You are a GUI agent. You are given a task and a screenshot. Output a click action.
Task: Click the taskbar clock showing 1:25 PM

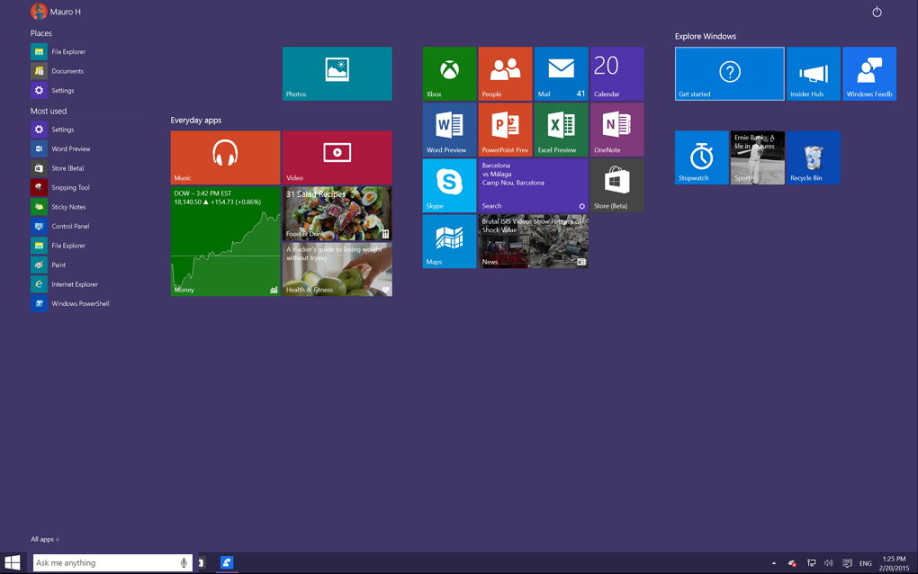click(894, 563)
